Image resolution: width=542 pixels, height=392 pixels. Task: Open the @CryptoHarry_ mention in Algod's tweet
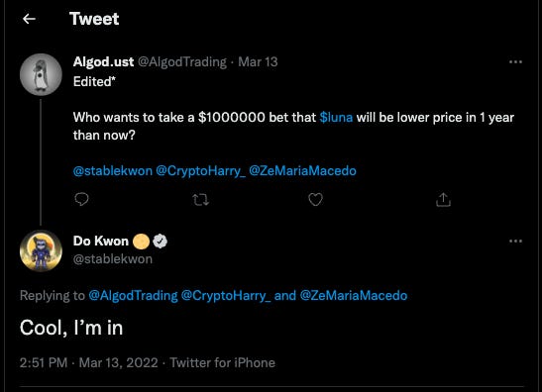pyautogui.click(x=200, y=171)
